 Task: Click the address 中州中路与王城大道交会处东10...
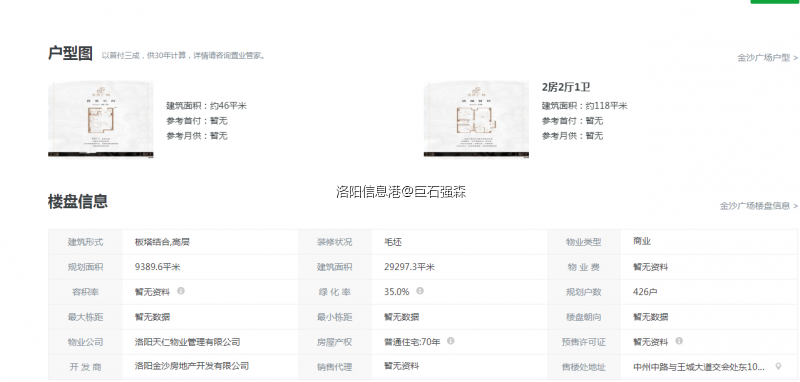[699, 366]
